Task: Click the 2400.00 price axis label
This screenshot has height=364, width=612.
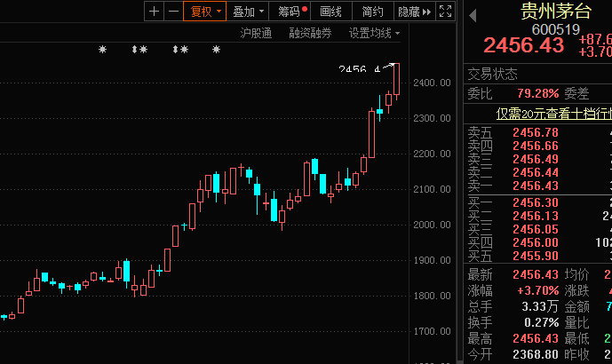Action: click(x=432, y=83)
